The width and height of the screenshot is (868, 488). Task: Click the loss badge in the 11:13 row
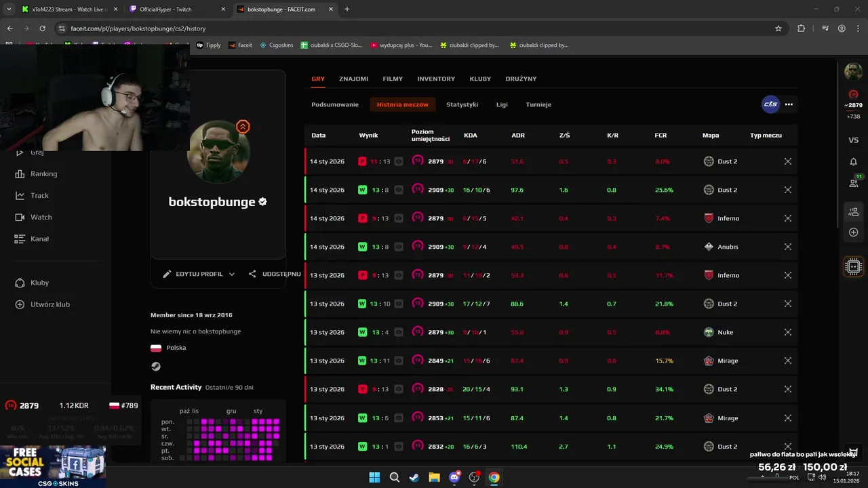363,161
